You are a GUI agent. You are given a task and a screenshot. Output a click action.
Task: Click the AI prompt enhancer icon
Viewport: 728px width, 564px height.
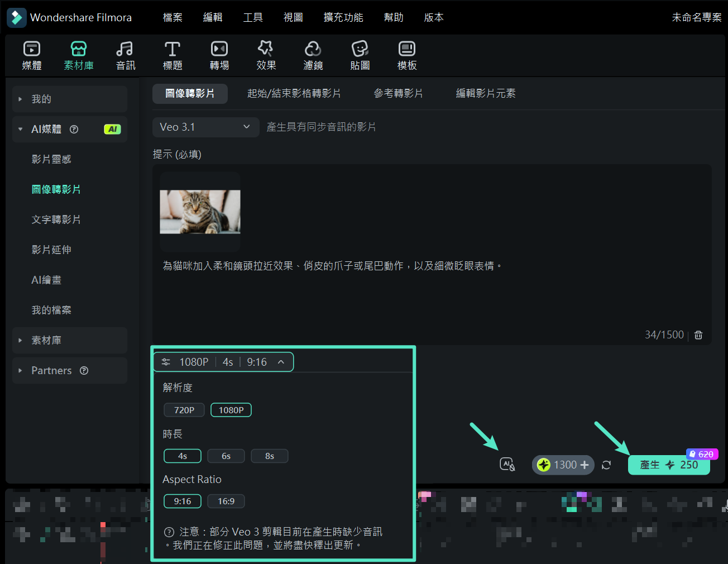pos(507,464)
